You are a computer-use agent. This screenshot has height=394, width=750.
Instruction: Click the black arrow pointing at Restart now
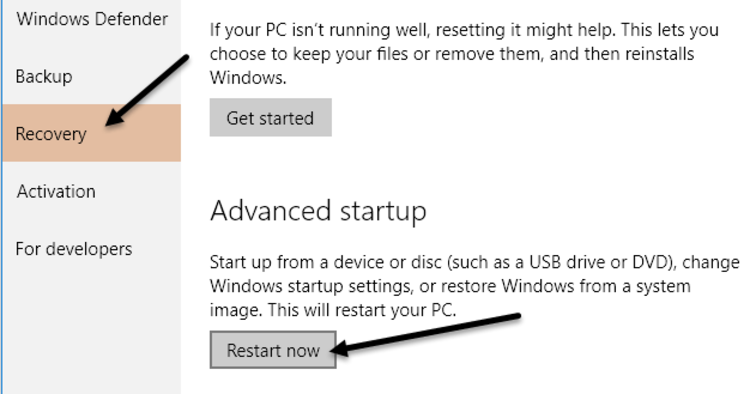click(425, 335)
